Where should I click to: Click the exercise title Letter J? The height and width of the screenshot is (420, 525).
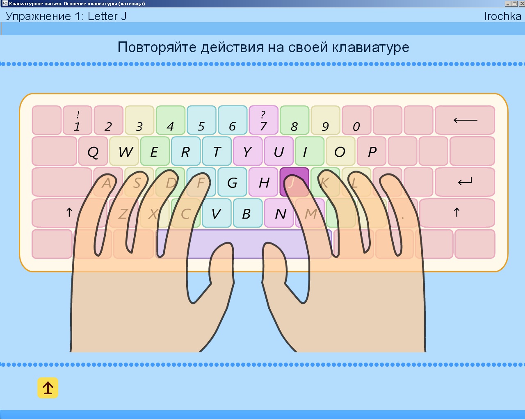tap(66, 16)
